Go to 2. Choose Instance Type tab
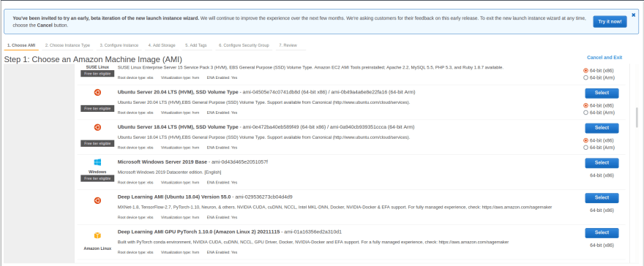Screen dimensions: 644x266 click(x=67, y=45)
